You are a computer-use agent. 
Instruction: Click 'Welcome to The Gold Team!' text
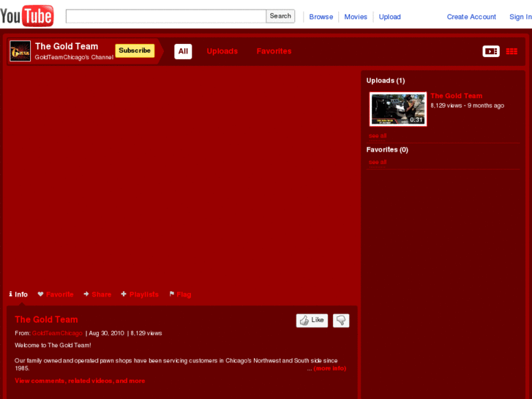coord(53,346)
